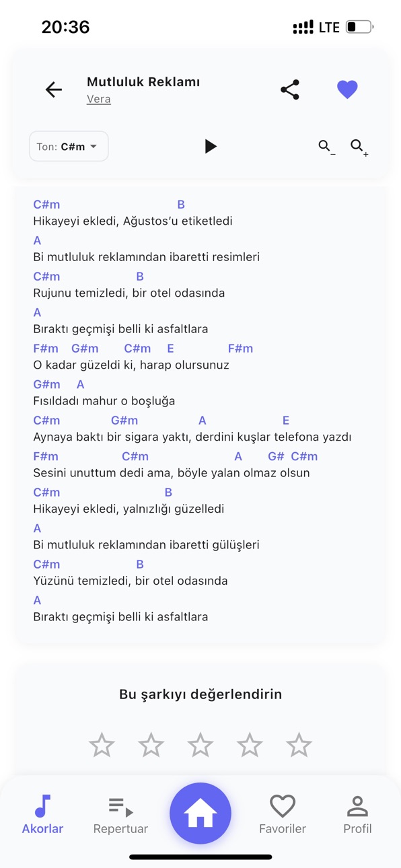401x868 pixels.
Task: Go to the Profil tab
Action: tap(357, 814)
